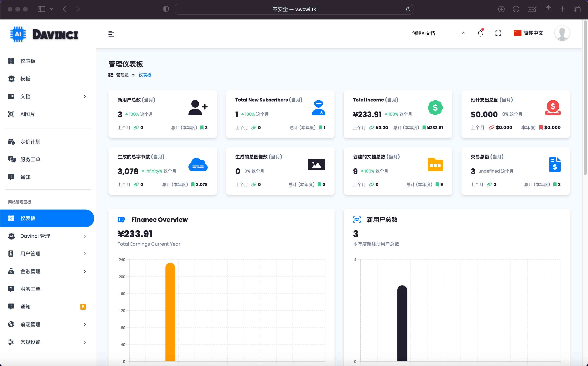Open the upper 服务工单 support item
The image size is (588, 366).
48,160
